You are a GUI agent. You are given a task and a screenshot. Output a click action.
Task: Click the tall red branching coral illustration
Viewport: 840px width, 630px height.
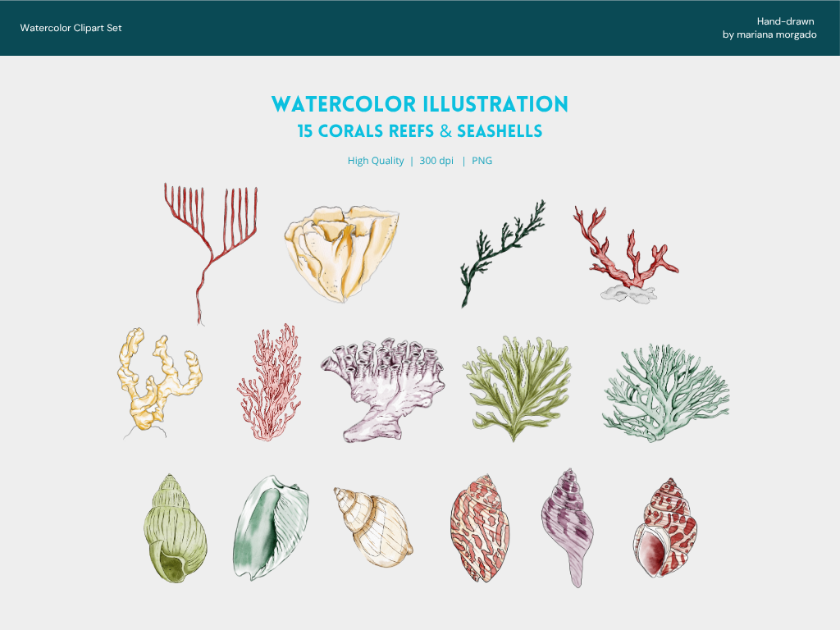pos(211,254)
